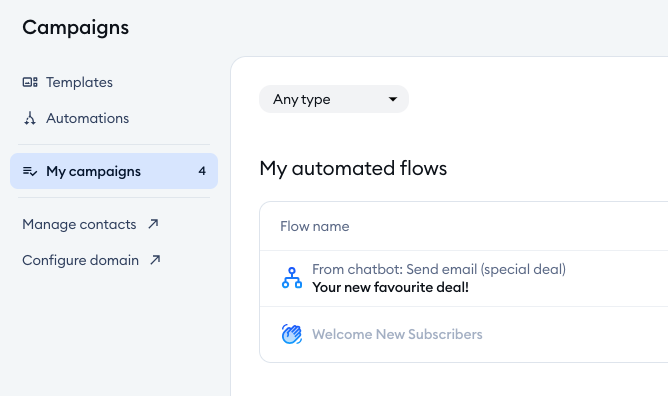Click the Manage contacts external arrow icon
The image size is (668, 396).
point(153,224)
